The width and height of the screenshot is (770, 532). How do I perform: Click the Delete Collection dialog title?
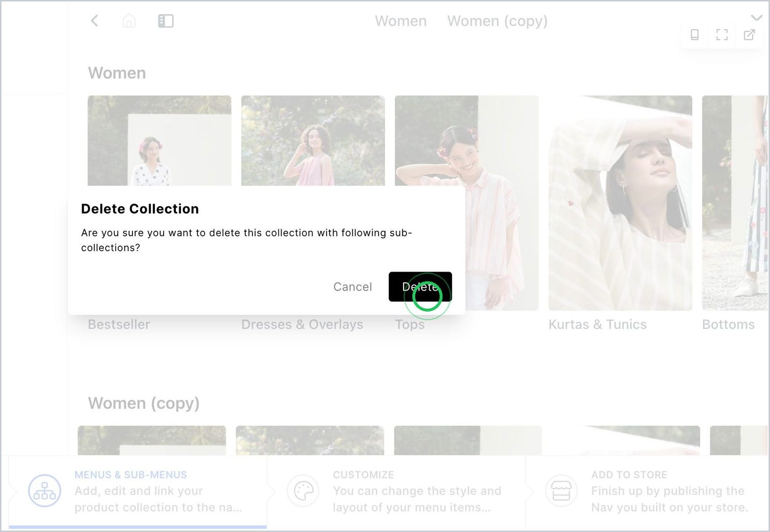point(140,209)
